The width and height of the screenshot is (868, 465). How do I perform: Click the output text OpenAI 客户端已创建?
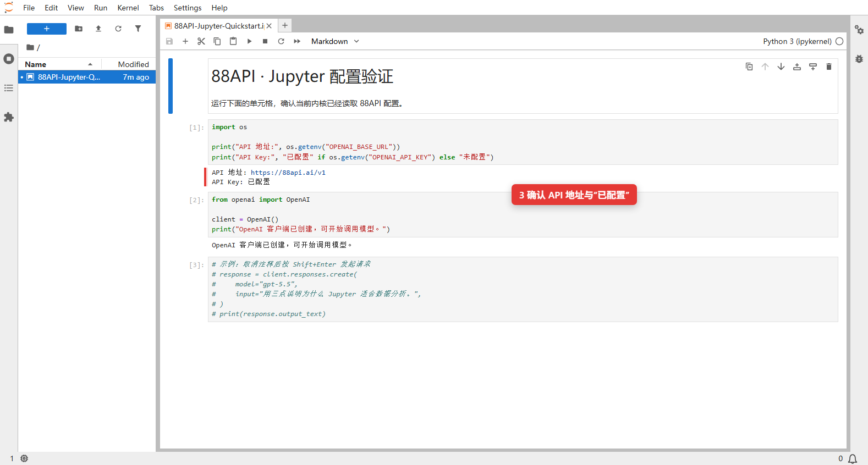pyautogui.click(x=282, y=245)
